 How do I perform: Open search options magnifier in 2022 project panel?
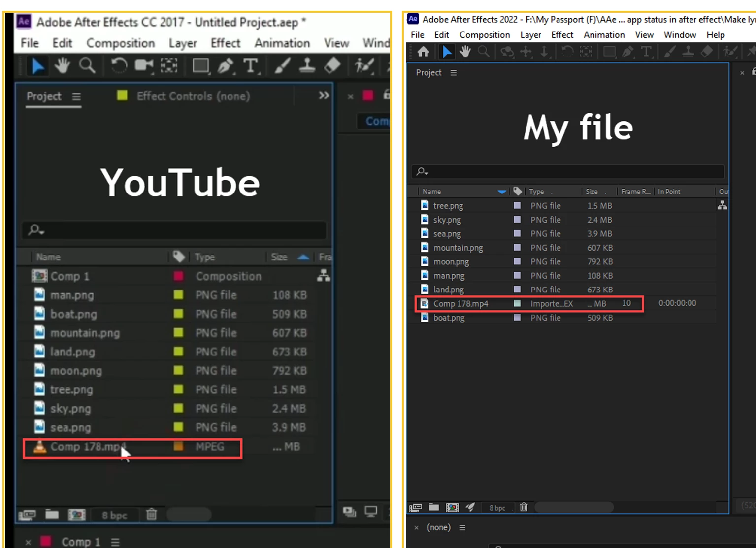point(423,171)
